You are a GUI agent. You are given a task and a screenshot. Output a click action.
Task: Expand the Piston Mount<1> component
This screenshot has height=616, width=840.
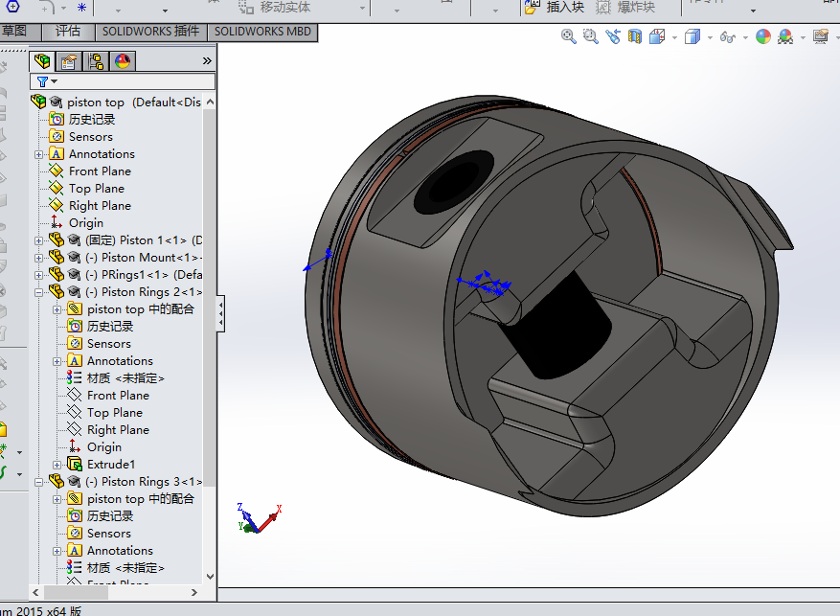(38, 259)
